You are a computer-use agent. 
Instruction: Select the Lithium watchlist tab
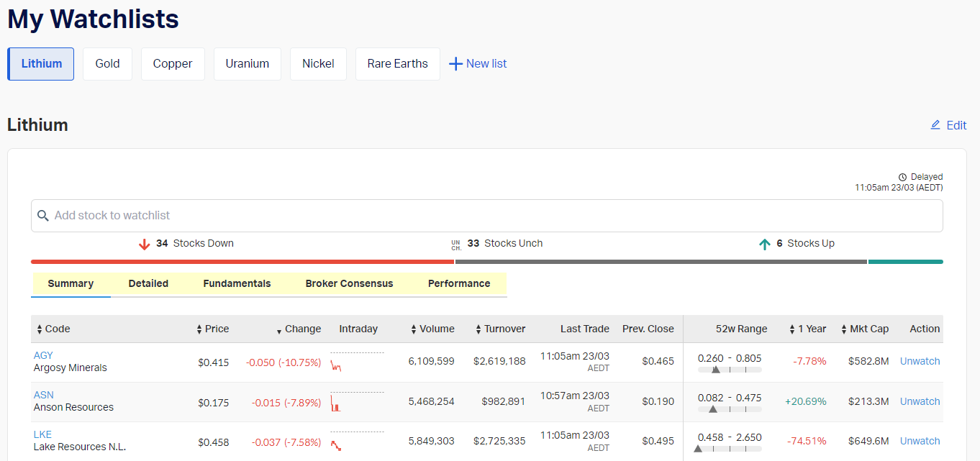point(41,64)
